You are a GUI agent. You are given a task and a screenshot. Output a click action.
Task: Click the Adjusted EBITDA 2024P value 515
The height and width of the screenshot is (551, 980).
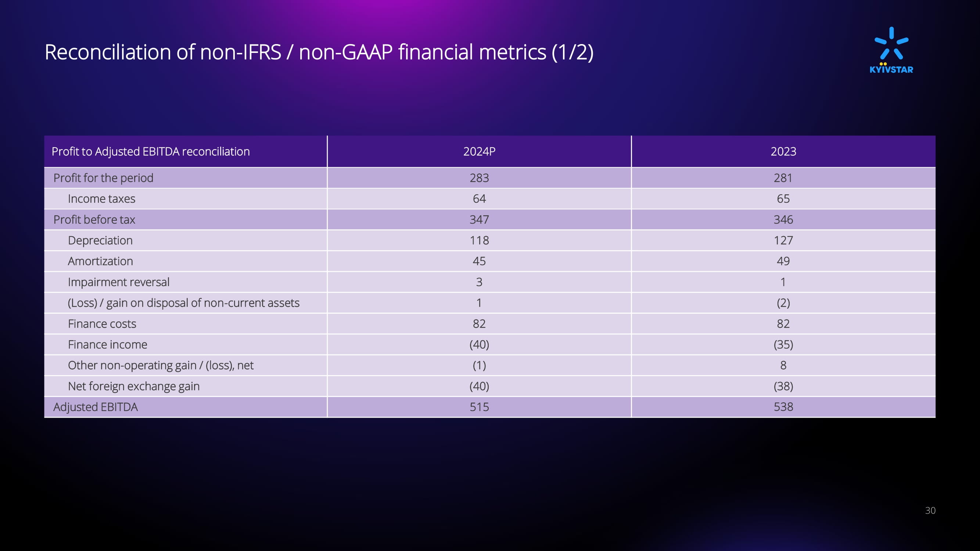pos(479,407)
